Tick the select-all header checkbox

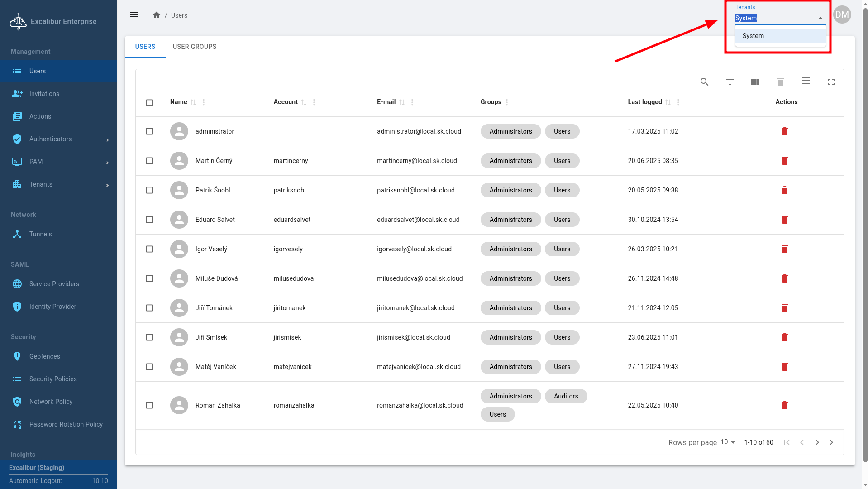(149, 103)
